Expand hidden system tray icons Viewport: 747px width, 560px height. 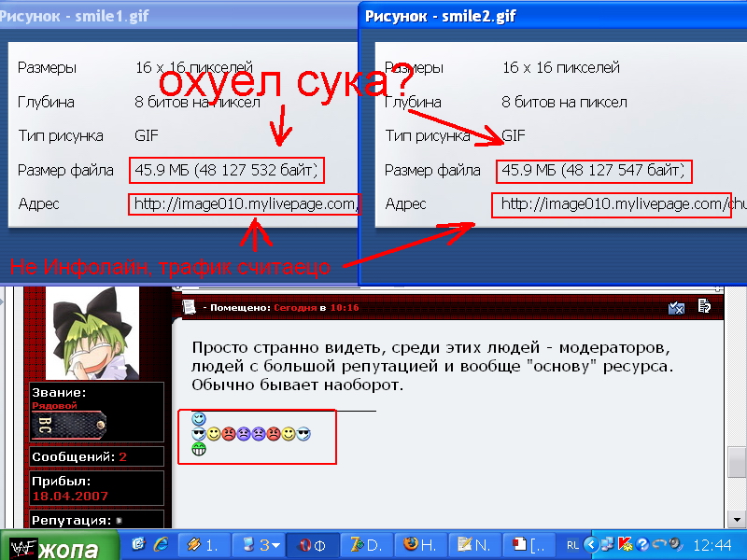click(x=590, y=544)
